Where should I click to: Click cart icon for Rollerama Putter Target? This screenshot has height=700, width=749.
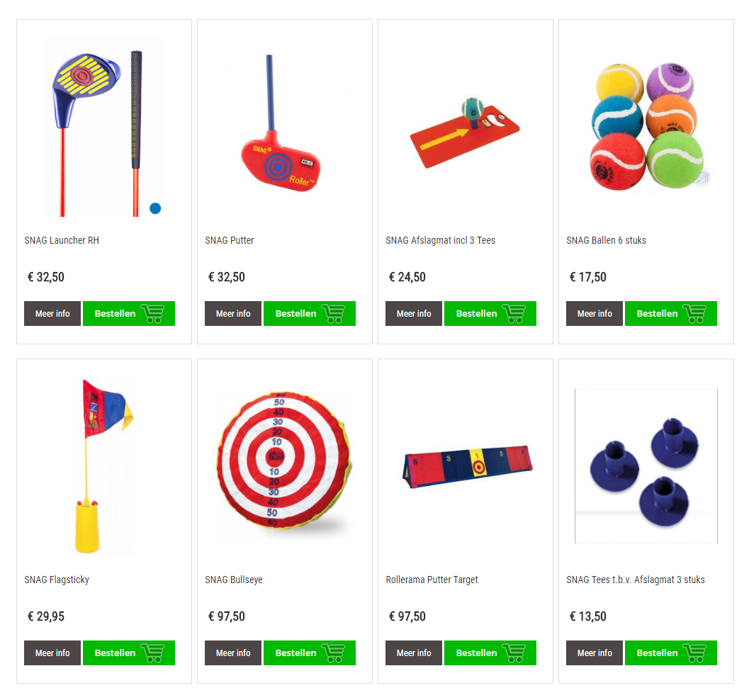coord(514,653)
